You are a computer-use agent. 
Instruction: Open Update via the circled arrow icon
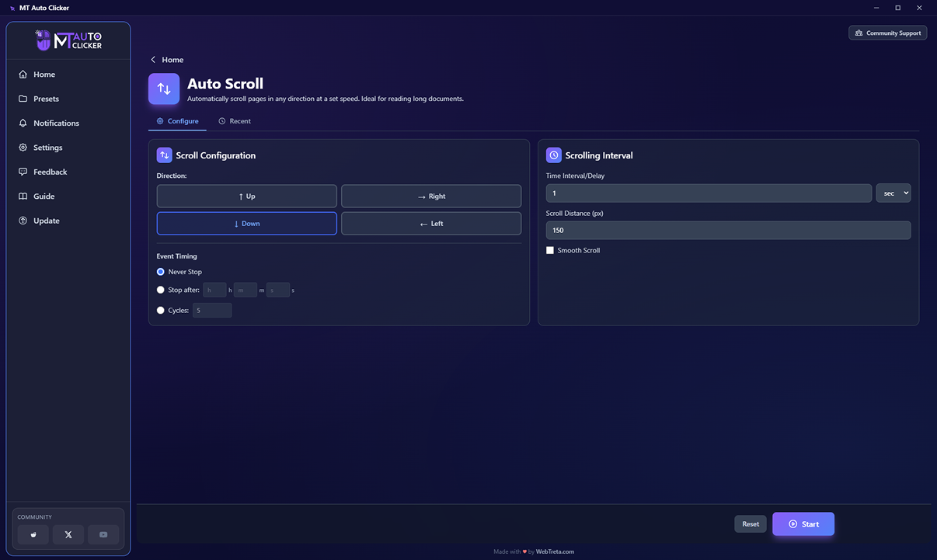pos(23,221)
